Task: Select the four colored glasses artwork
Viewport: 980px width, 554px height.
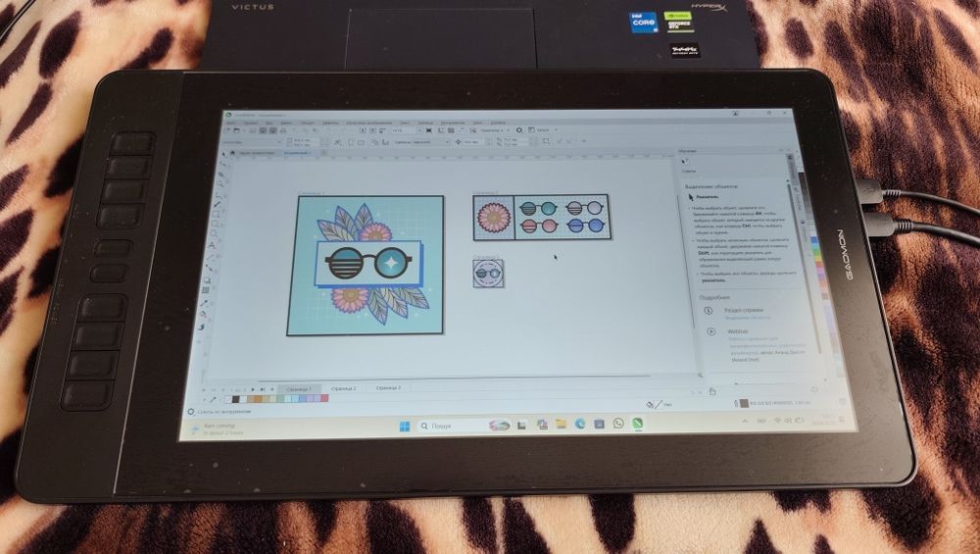Action: coord(561,217)
